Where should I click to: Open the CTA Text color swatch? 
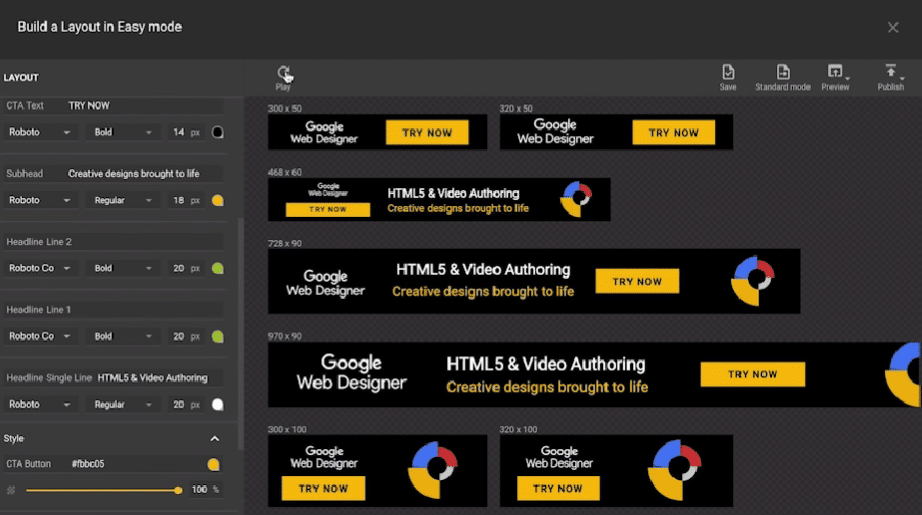coord(218,132)
